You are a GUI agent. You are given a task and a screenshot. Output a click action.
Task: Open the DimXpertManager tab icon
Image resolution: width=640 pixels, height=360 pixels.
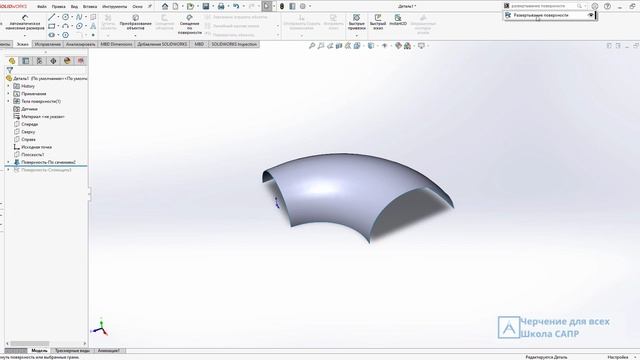pyautogui.click(x=53, y=61)
